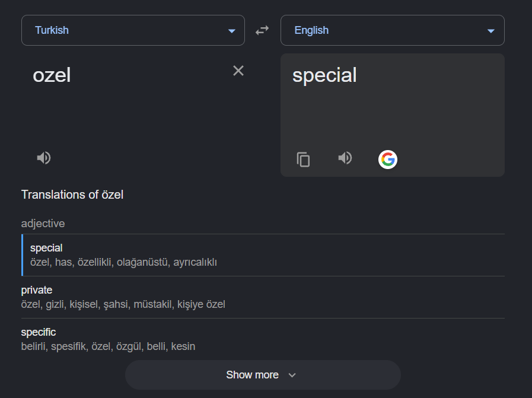
Task: Open the Turkish source language dropdown
Action: tap(133, 30)
